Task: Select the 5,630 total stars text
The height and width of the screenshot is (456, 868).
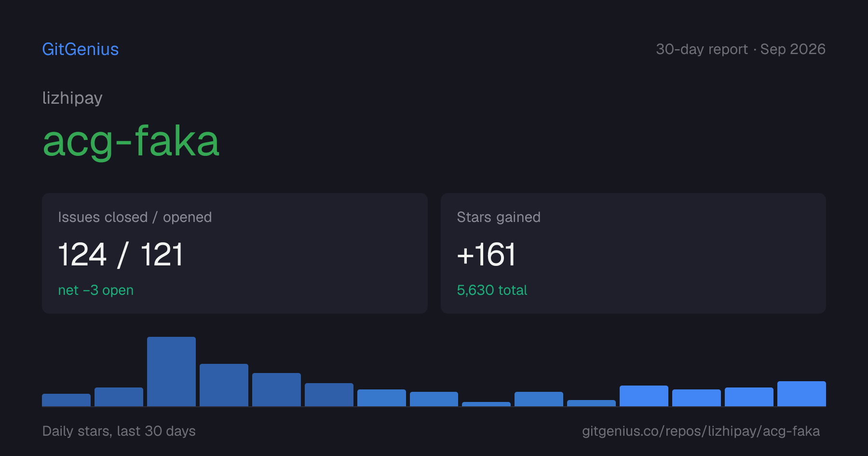Action: pos(492,290)
